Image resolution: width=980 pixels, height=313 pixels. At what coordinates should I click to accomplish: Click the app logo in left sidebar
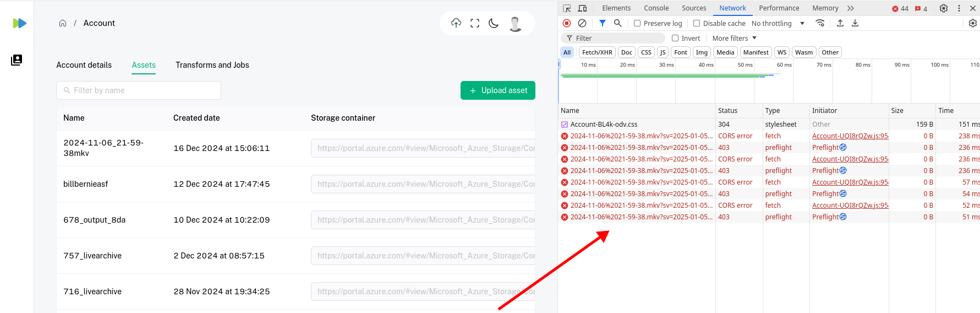[x=20, y=23]
